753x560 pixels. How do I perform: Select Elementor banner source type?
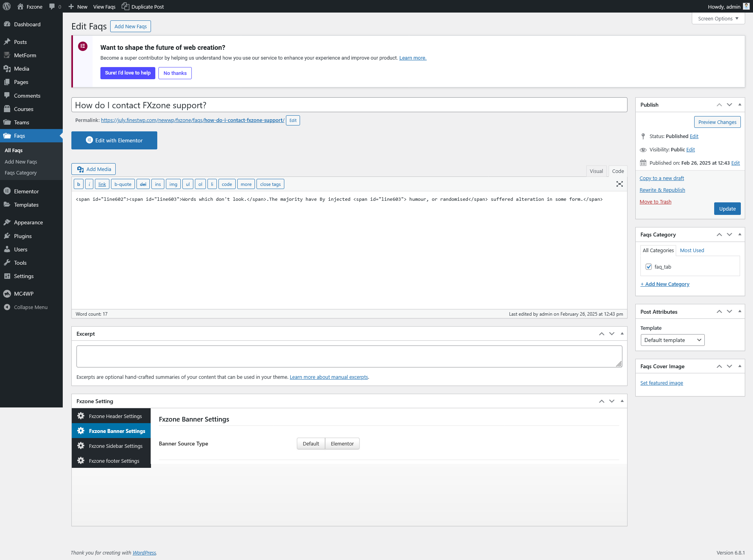(x=342, y=444)
